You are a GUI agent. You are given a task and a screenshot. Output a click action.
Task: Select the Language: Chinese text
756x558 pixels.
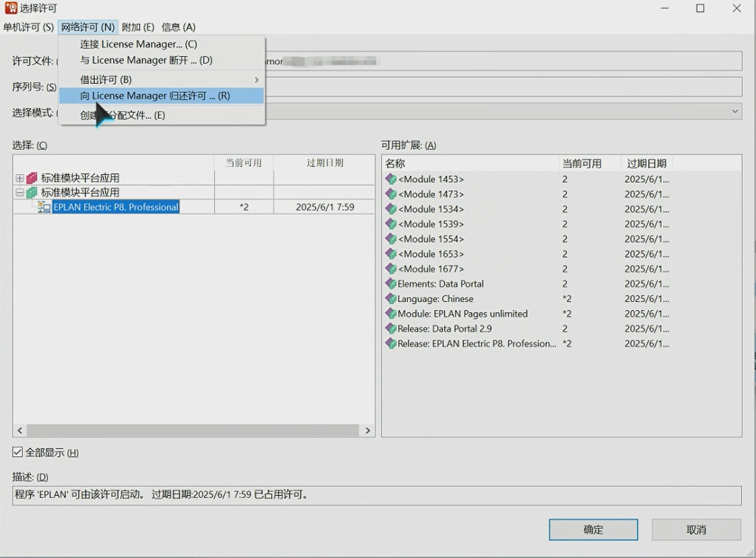click(436, 299)
